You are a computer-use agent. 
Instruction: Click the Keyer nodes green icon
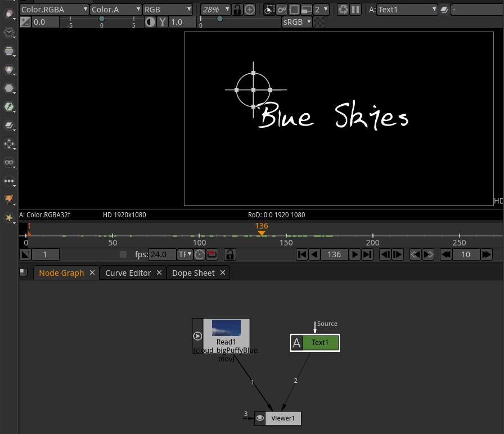point(9,107)
